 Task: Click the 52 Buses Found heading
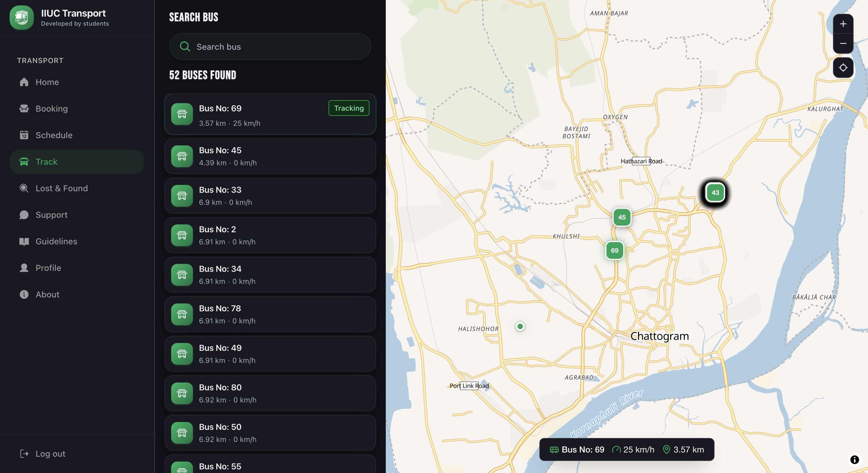[x=203, y=75]
